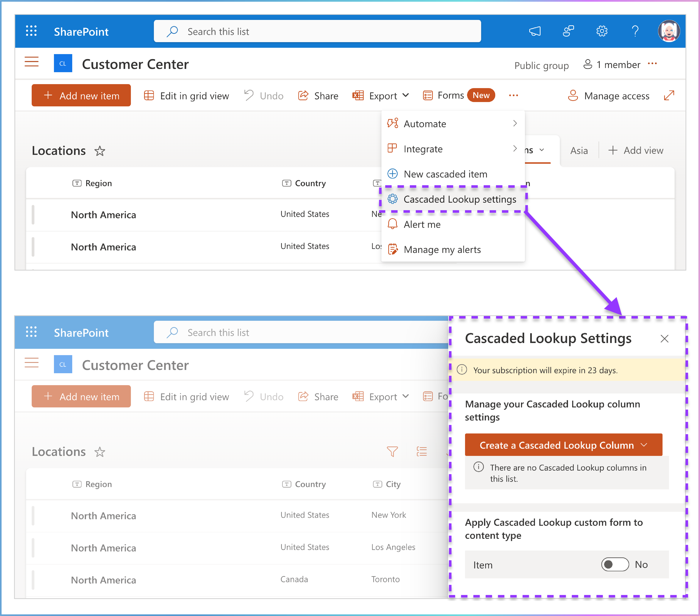Open City column header in bottom window

click(x=387, y=484)
